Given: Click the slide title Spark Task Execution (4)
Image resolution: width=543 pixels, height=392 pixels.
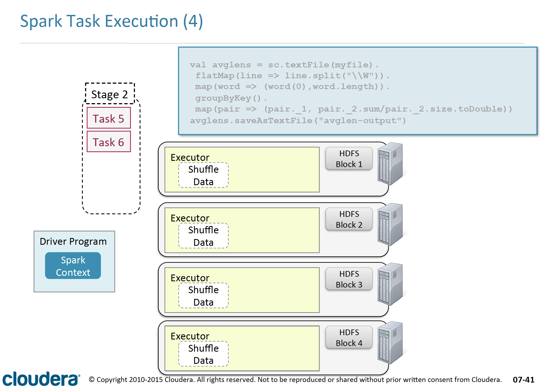Looking at the screenshot, I should pos(111,21).
